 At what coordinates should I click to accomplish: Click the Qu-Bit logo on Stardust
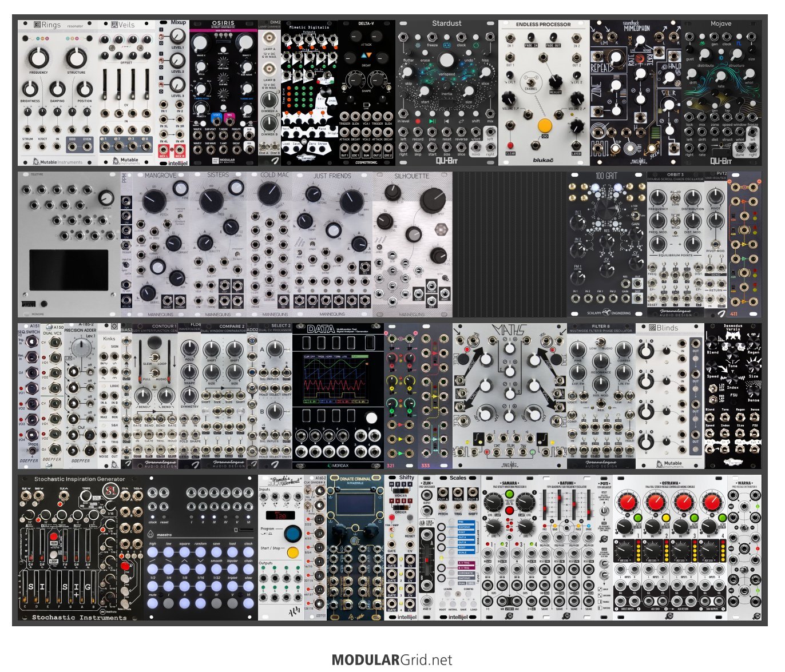446,161
